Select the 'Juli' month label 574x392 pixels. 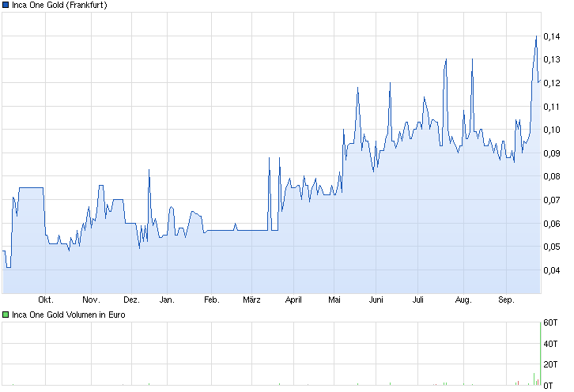[x=418, y=300]
